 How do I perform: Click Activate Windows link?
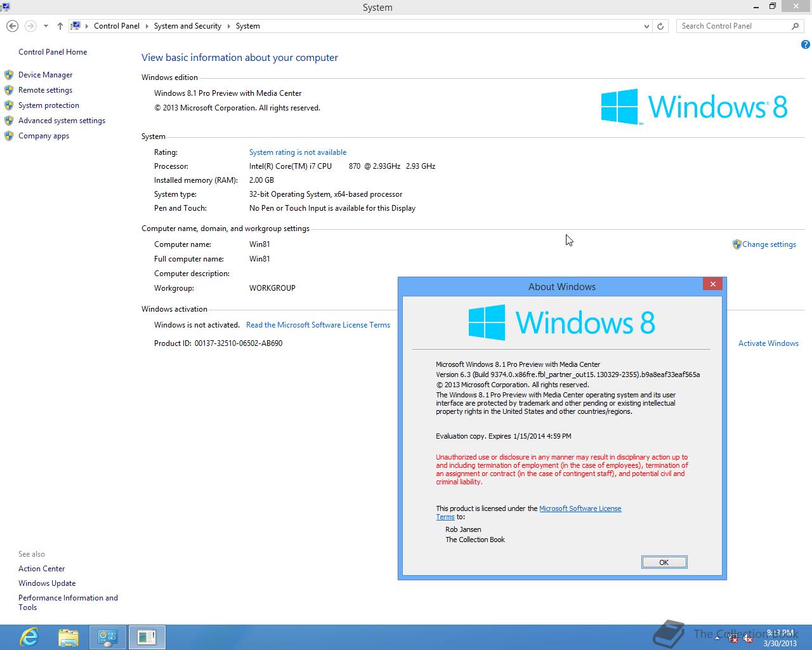coord(768,343)
